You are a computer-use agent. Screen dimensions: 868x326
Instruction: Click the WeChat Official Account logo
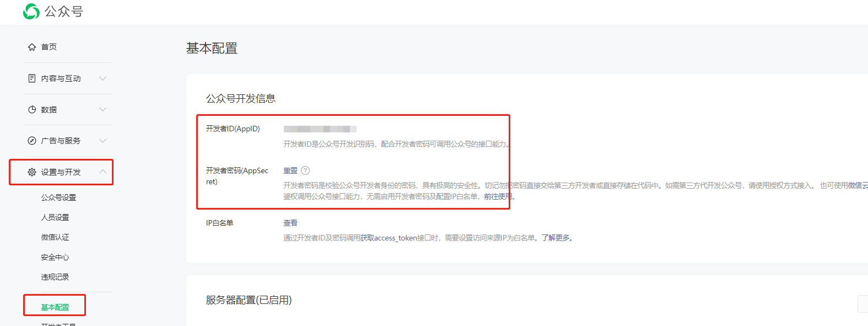click(31, 11)
